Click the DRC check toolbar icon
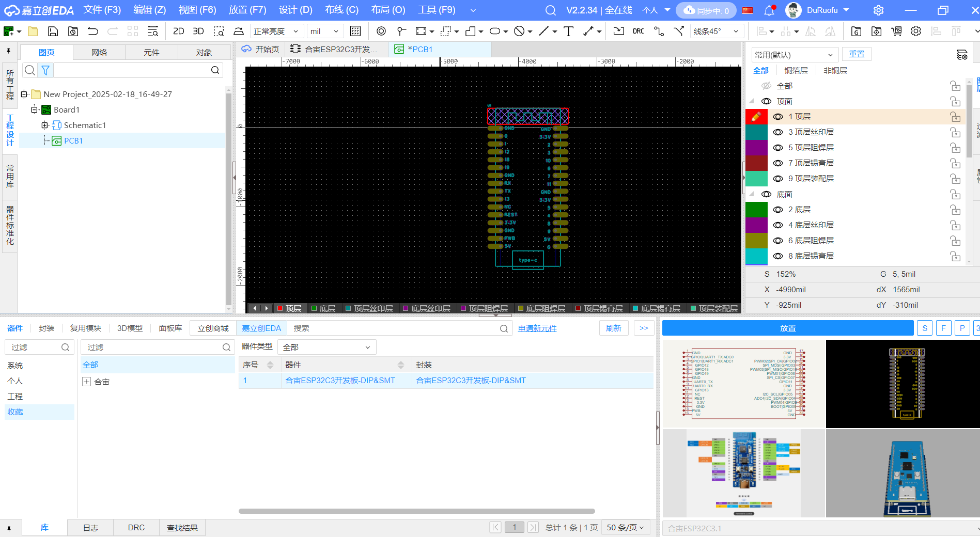This screenshot has width=980, height=537. coord(639,31)
